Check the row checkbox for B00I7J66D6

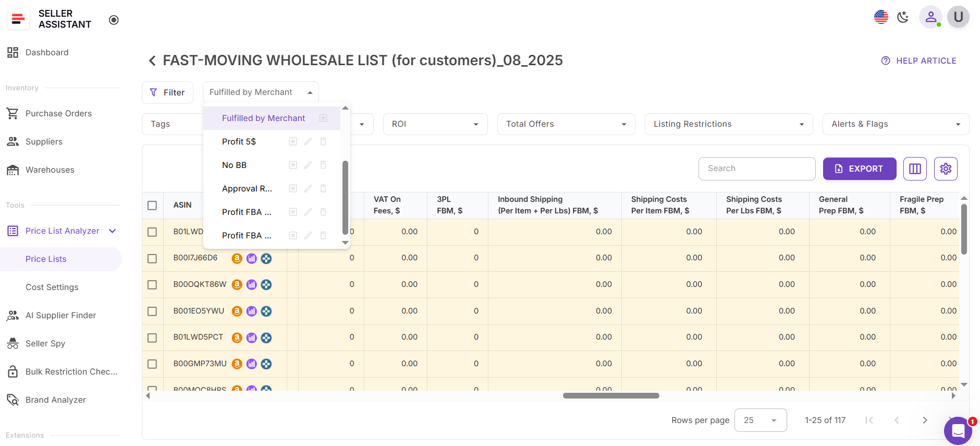coord(152,258)
